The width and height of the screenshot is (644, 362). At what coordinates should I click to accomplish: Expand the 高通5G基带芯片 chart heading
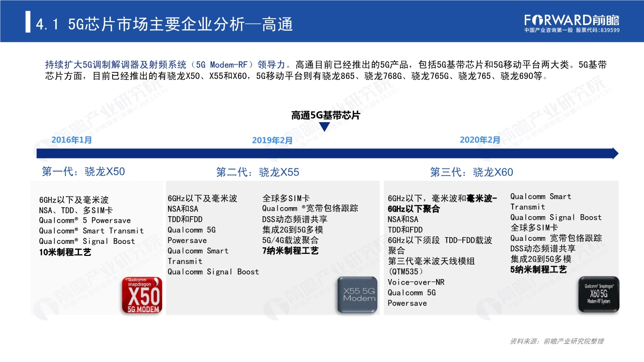tap(325, 115)
